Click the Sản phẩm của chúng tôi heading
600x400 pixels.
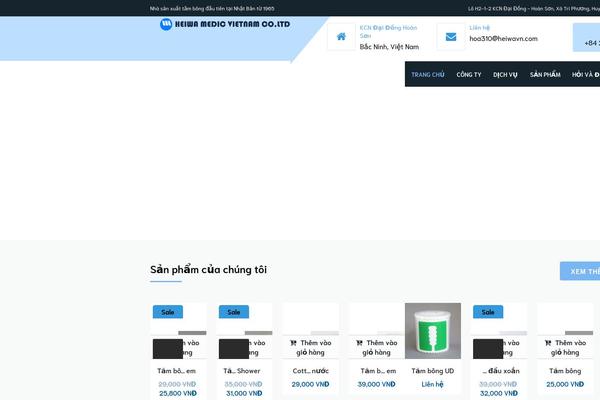(208, 269)
